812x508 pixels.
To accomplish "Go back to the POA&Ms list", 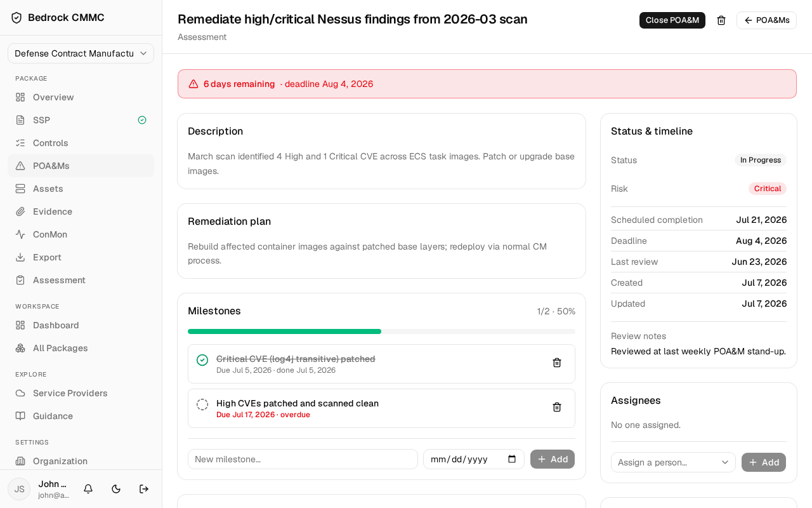I will (x=766, y=20).
